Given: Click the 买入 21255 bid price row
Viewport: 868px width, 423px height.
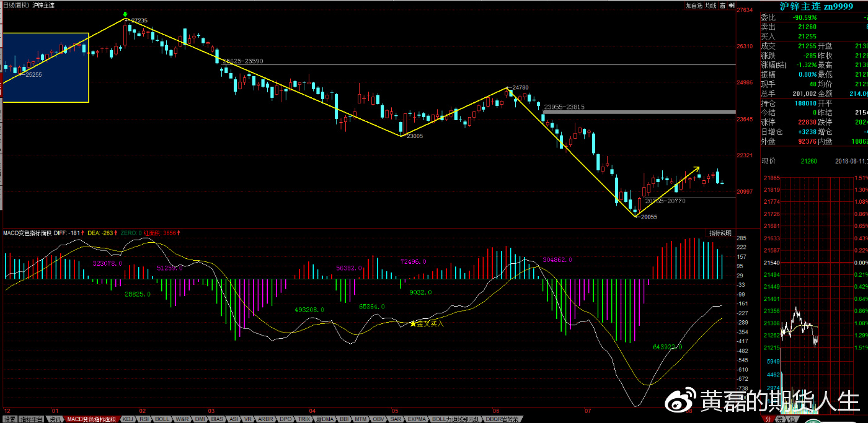Looking at the screenshot, I should click(x=814, y=37).
